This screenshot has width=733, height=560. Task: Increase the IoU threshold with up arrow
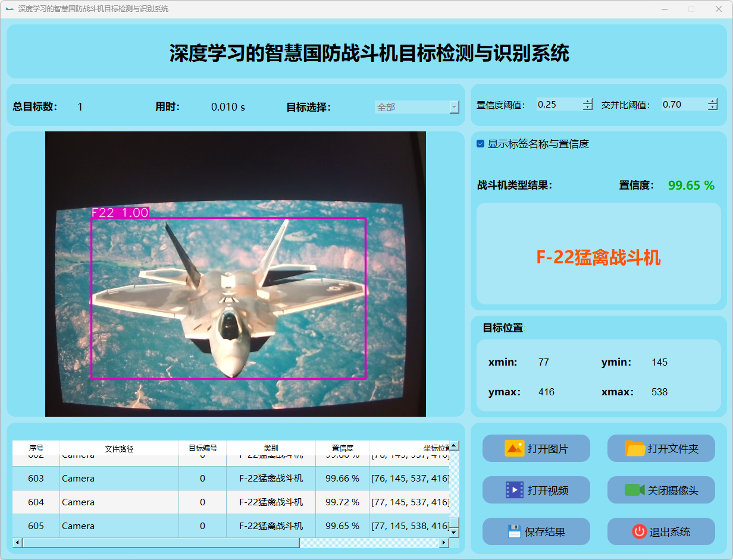713,101
